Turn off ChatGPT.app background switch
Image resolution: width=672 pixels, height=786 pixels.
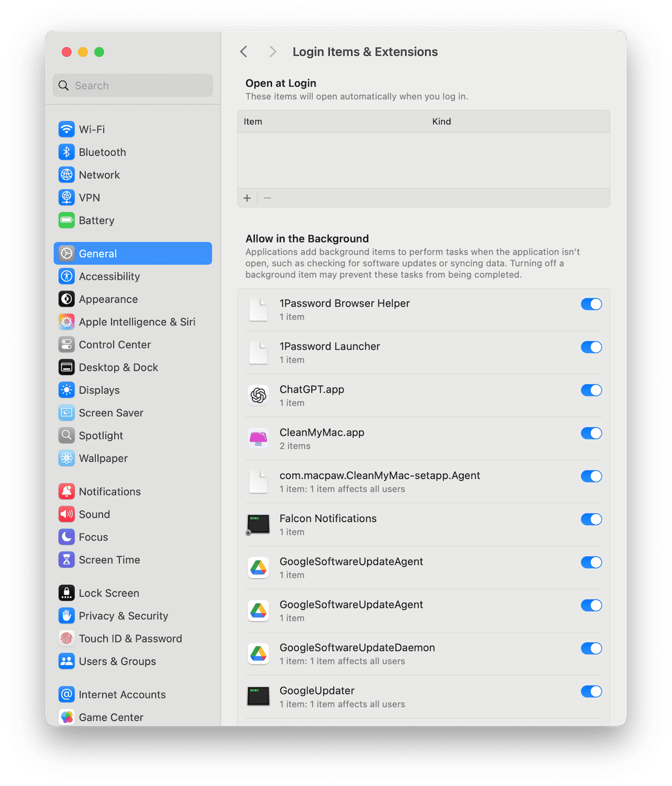pos(591,391)
